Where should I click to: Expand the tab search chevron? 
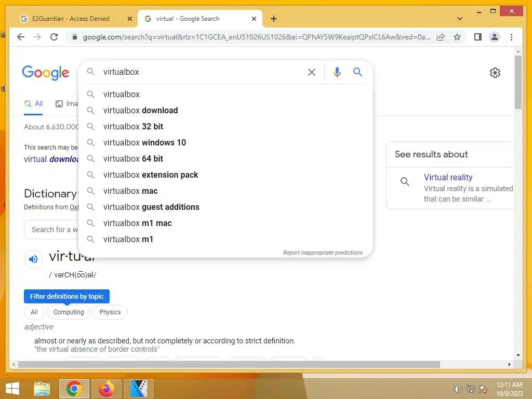tap(460, 19)
